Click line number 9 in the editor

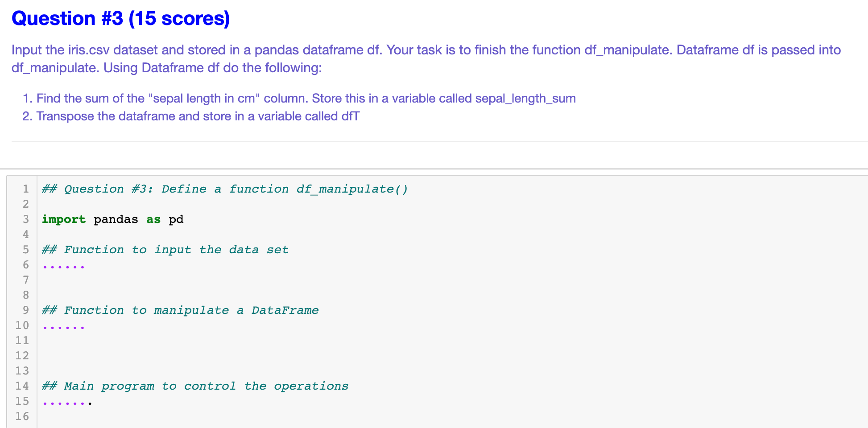[26, 310]
